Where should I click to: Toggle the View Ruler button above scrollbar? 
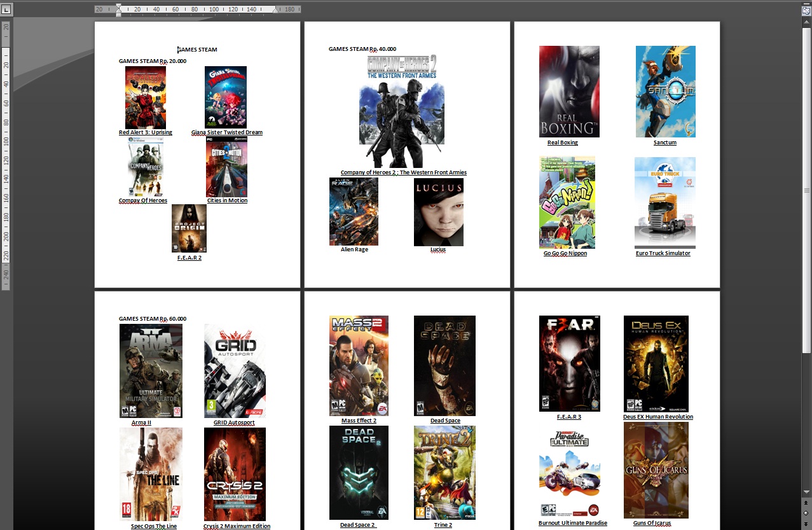[806, 10]
